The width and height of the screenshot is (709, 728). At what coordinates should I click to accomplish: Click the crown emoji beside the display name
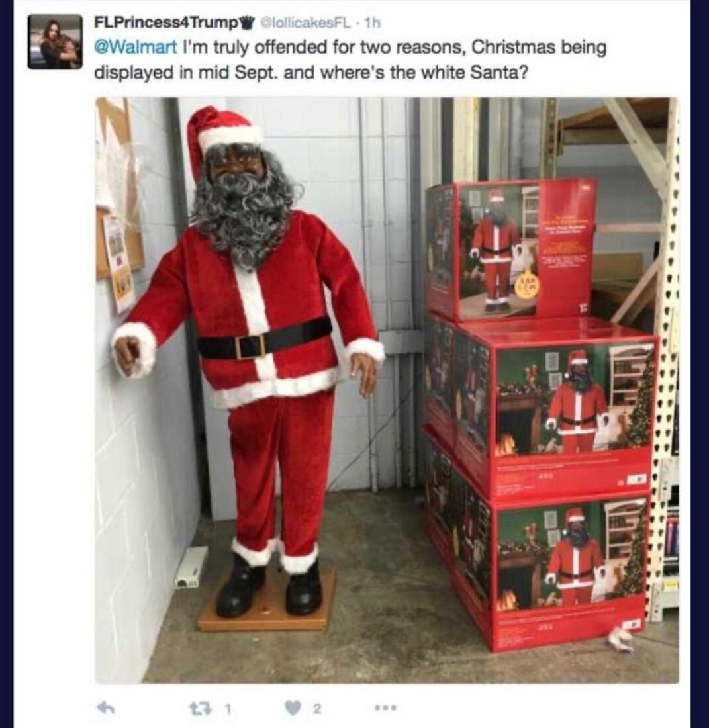250,23
